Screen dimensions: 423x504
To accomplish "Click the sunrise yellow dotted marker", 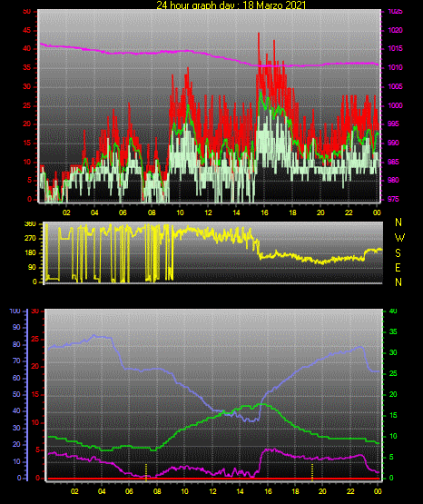I will [146, 472].
